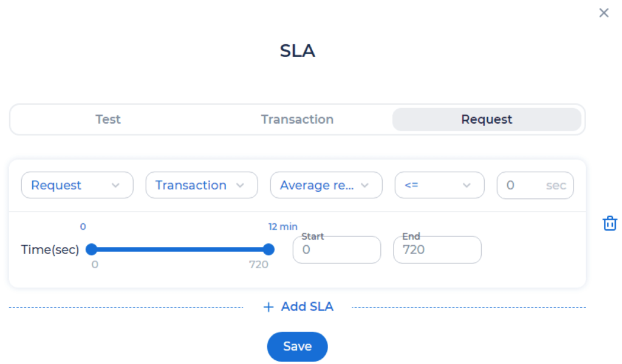Click the left time slider handle

click(x=92, y=249)
